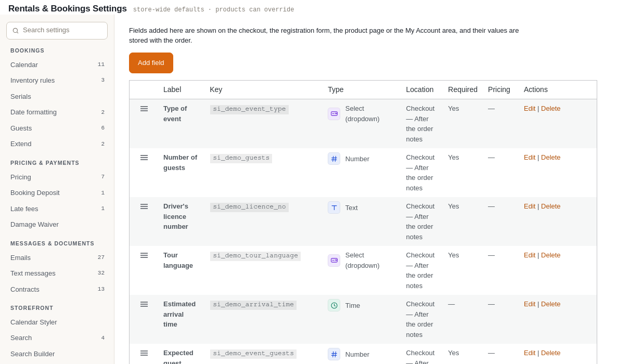Click the drag handle for Tour language row

[144, 255]
